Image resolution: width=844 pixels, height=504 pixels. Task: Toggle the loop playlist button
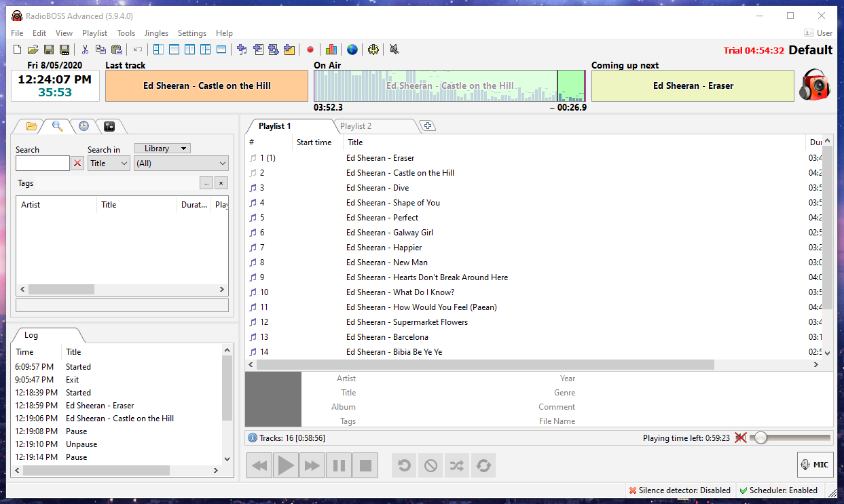point(483,465)
